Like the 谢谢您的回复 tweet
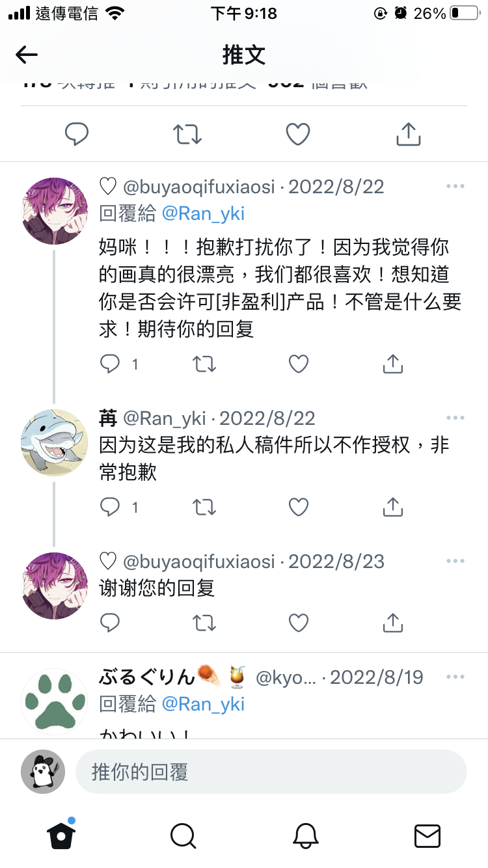488x868 pixels. click(299, 623)
